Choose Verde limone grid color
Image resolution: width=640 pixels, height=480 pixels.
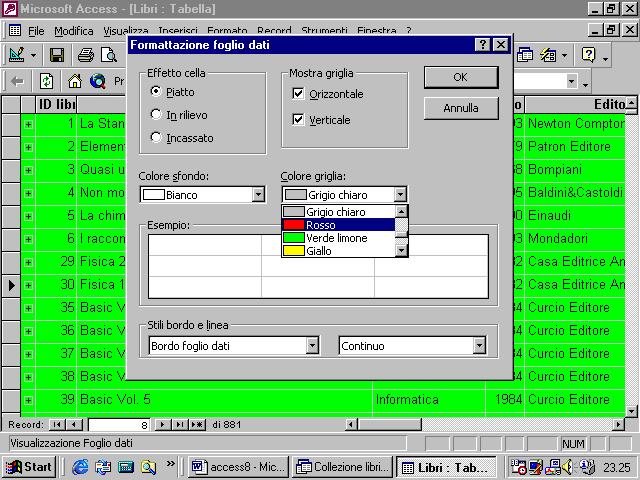338,238
